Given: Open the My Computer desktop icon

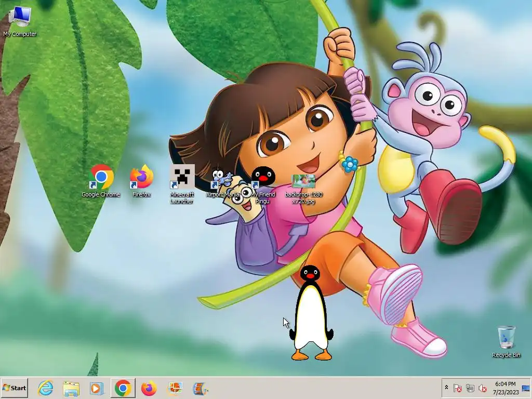Looking at the screenshot, I should click(20, 21).
